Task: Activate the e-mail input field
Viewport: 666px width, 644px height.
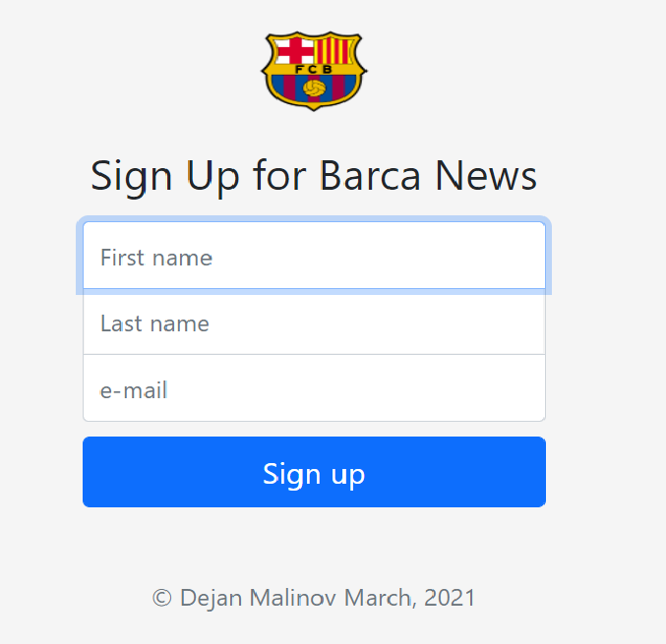Action: [x=315, y=388]
